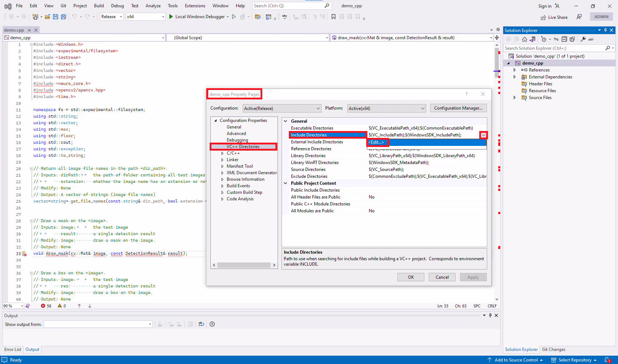Click Include Directories value dropdown arrow
This screenshot has height=364, width=618.
(483, 135)
